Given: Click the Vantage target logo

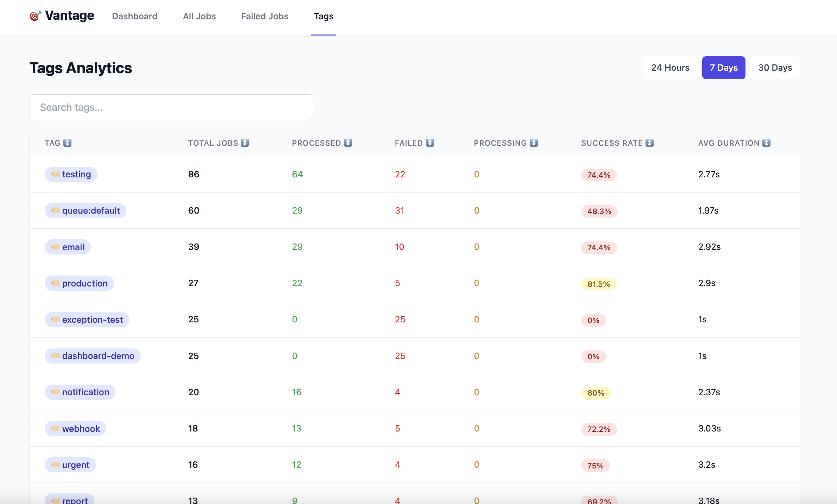Looking at the screenshot, I should tap(35, 16).
